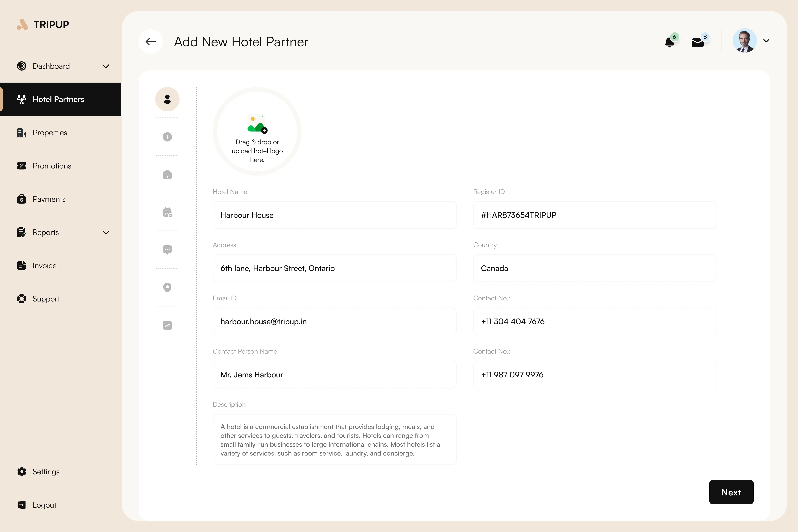Go to the exclamation info step

pyautogui.click(x=167, y=137)
